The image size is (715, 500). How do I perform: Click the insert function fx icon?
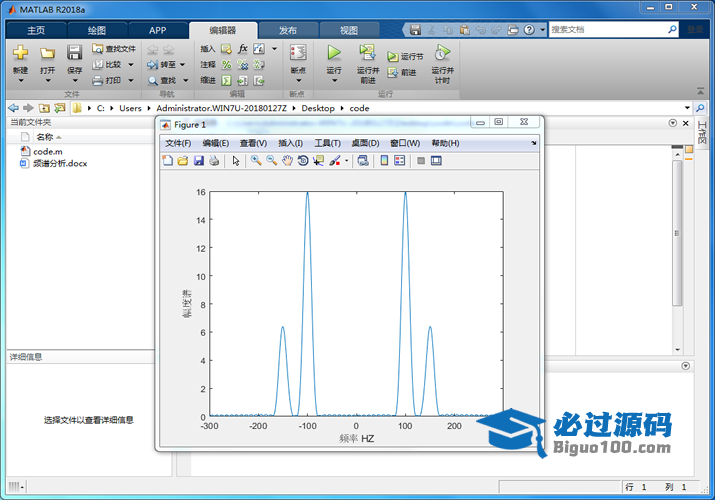coord(243,48)
